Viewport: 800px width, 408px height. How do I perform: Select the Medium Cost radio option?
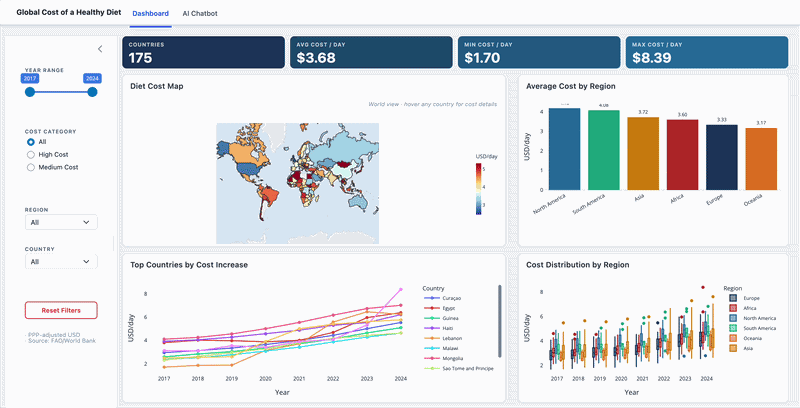31,167
